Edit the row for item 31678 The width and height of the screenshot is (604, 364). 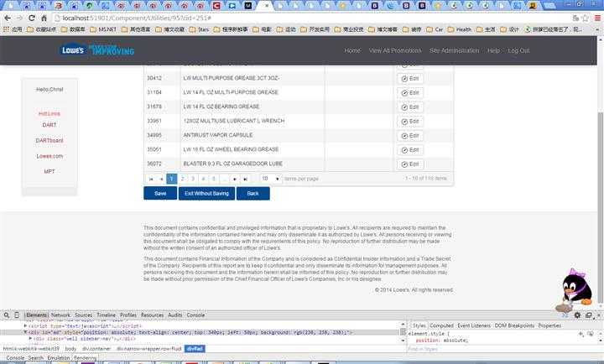pyautogui.click(x=410, y=107)
